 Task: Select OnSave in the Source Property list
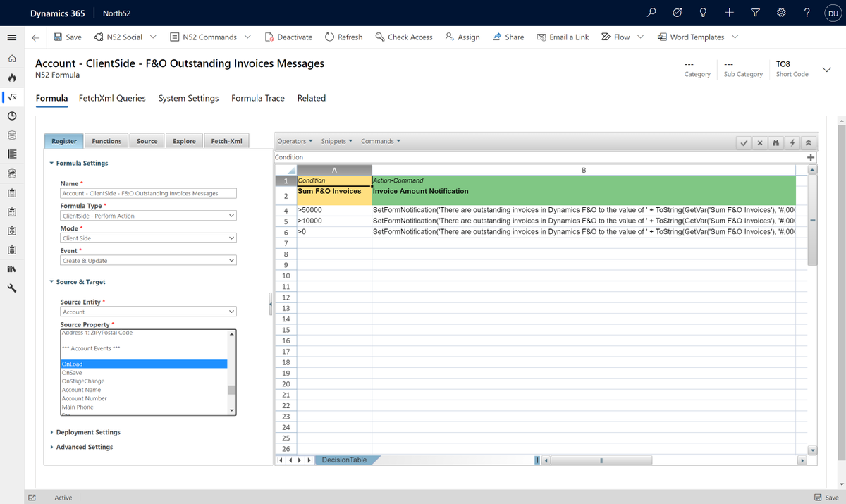click(x=144, y=373)
